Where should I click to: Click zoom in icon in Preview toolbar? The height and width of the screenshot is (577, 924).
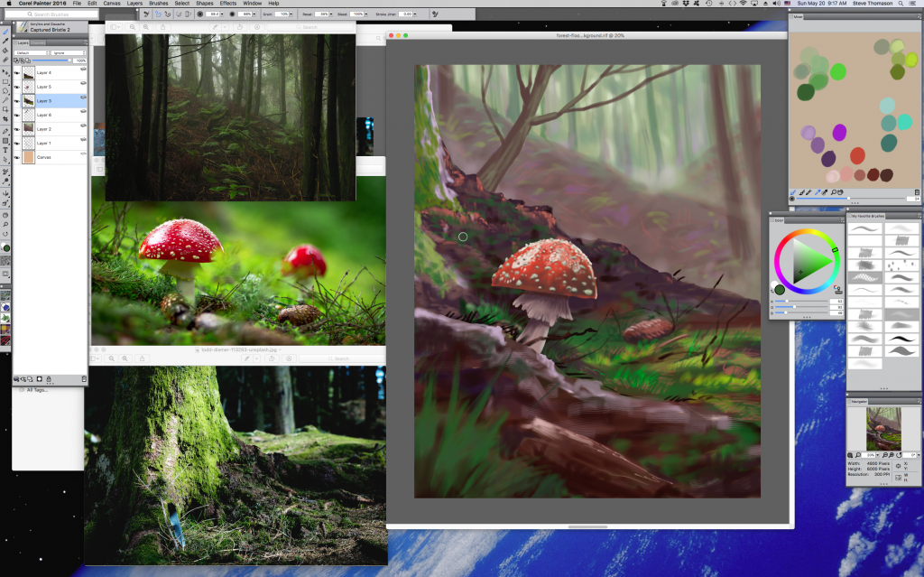pyautogui.click(x=147, y=28)
